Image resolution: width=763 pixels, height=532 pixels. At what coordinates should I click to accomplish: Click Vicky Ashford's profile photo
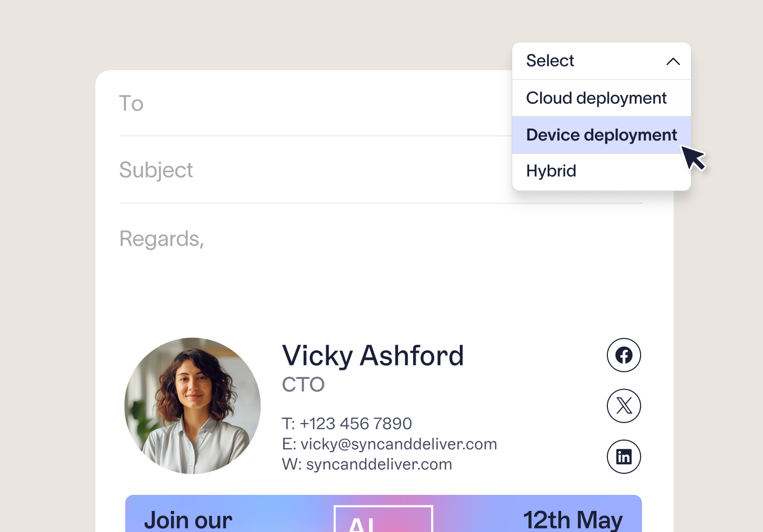click(x=193, y=406)
